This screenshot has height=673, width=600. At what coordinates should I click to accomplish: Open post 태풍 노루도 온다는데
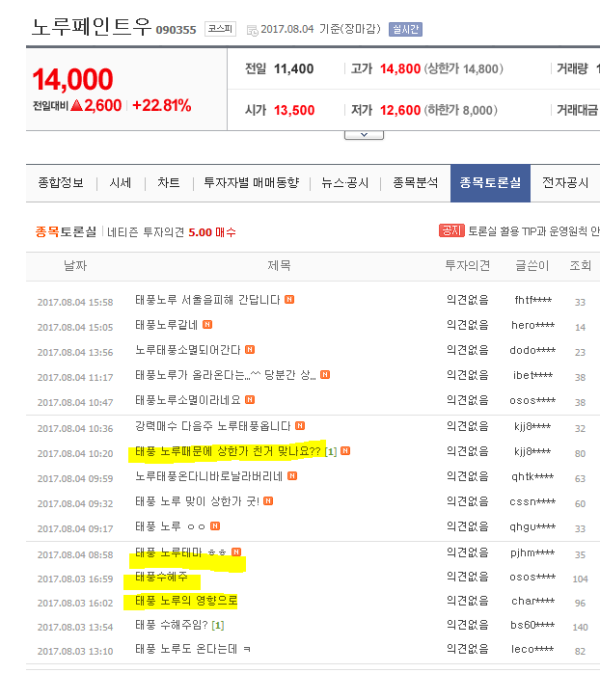tap(193, 649)
